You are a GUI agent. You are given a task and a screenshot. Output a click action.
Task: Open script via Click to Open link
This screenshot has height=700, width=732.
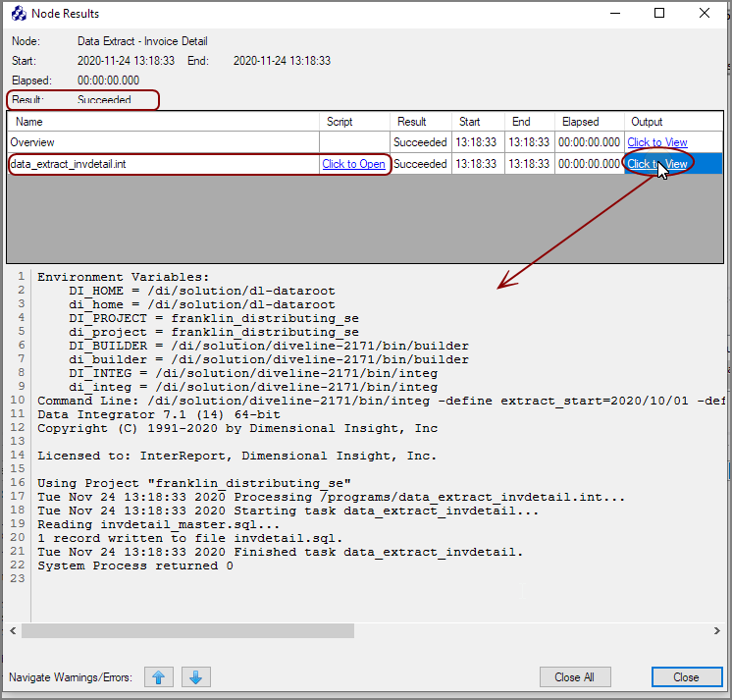[x=353, y=164]
